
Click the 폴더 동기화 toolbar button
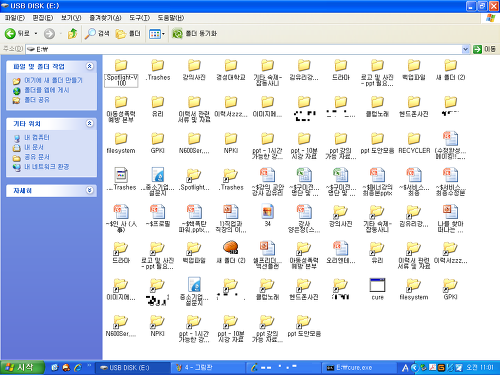(x=194, y=33)
